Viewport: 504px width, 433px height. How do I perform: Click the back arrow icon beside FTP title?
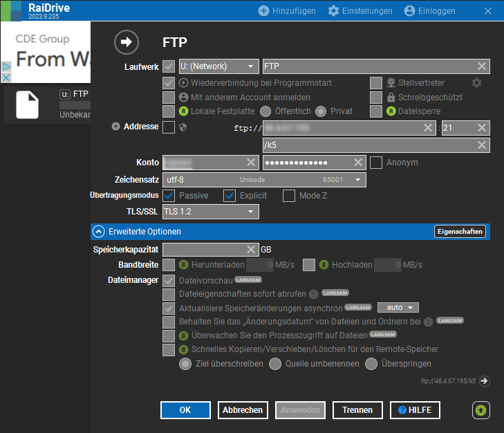[x=126, y=42]
